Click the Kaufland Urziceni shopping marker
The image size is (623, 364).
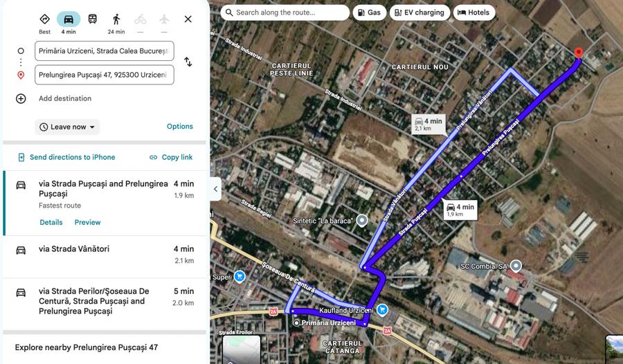382,309
